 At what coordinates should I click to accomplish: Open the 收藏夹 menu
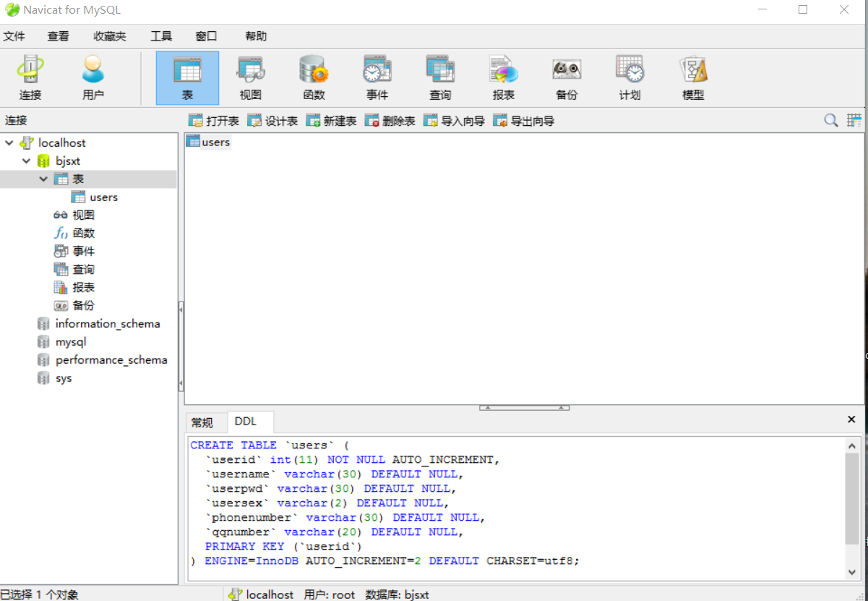tap(110, 36)
